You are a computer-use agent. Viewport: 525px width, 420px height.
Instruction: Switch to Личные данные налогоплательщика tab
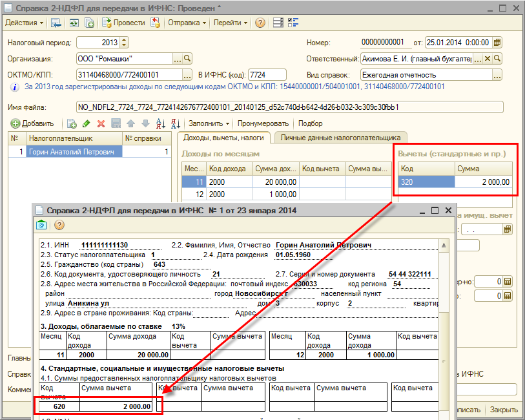[x=340, y=138]
